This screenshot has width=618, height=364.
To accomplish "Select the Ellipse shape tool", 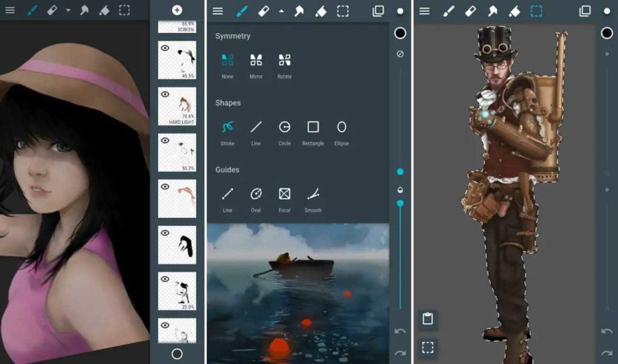I will click(342, 128).
